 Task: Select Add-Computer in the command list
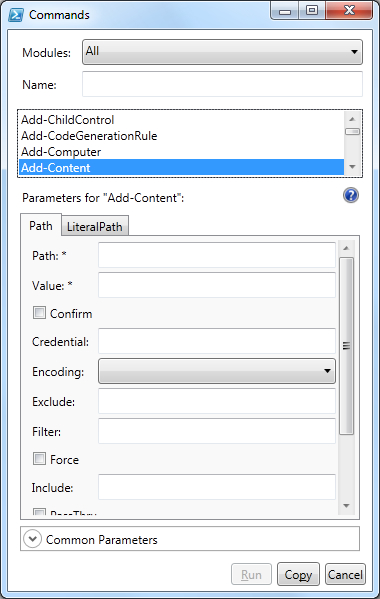[61, 152]
